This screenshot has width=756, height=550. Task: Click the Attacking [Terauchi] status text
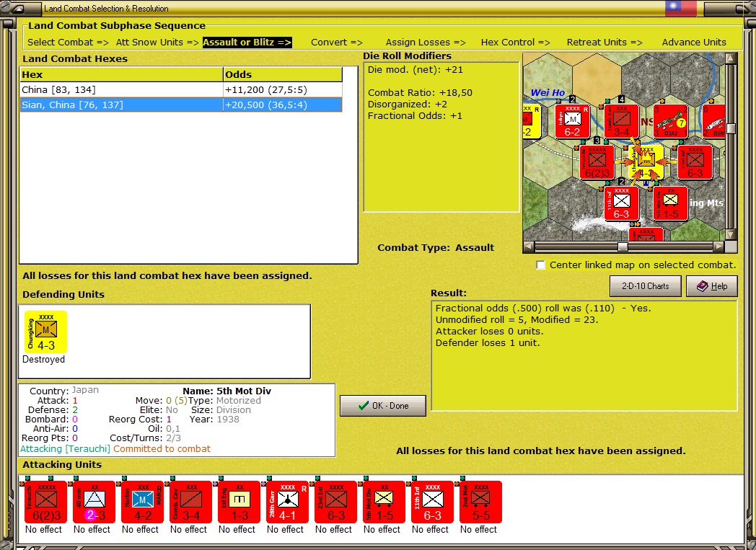tap(65, 449)
